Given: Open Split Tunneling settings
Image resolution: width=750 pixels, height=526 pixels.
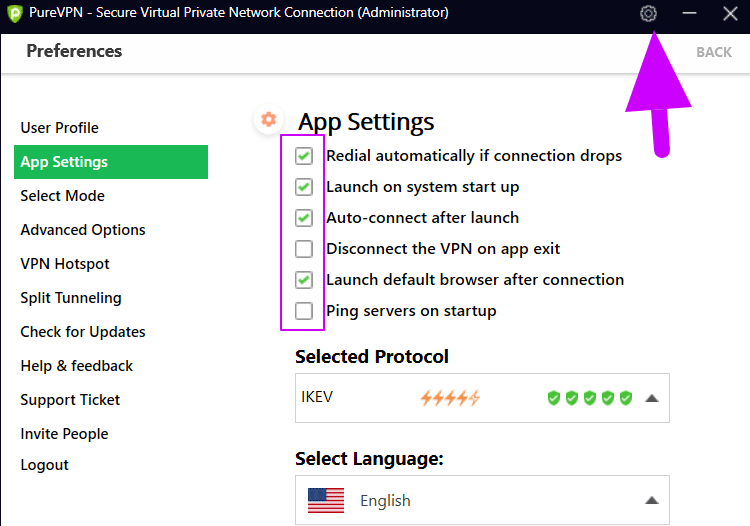Looking at the screenshot, I should point(71,298).
